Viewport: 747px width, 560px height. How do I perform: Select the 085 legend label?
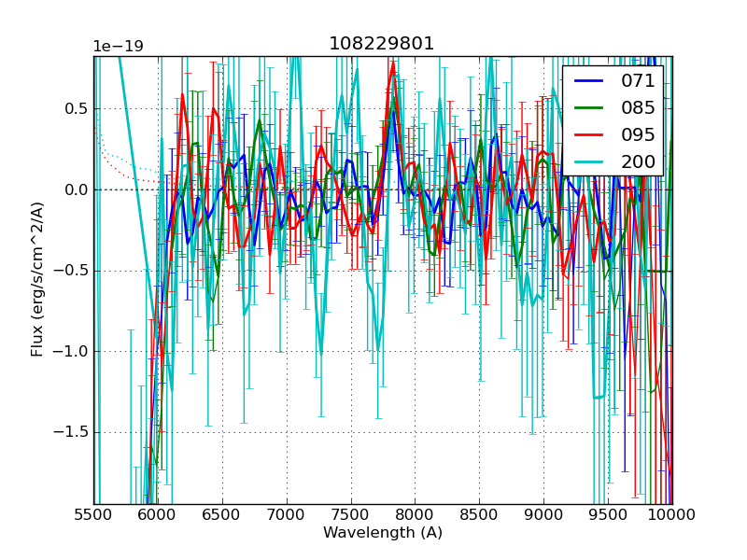[x=638, y=107]
